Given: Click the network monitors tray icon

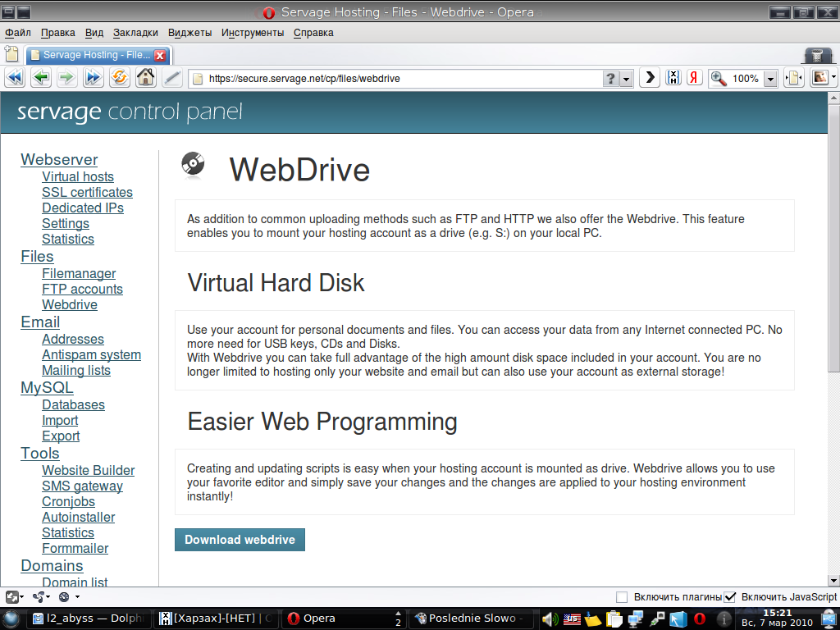Looking at the screenshot, I should [636, 619].
